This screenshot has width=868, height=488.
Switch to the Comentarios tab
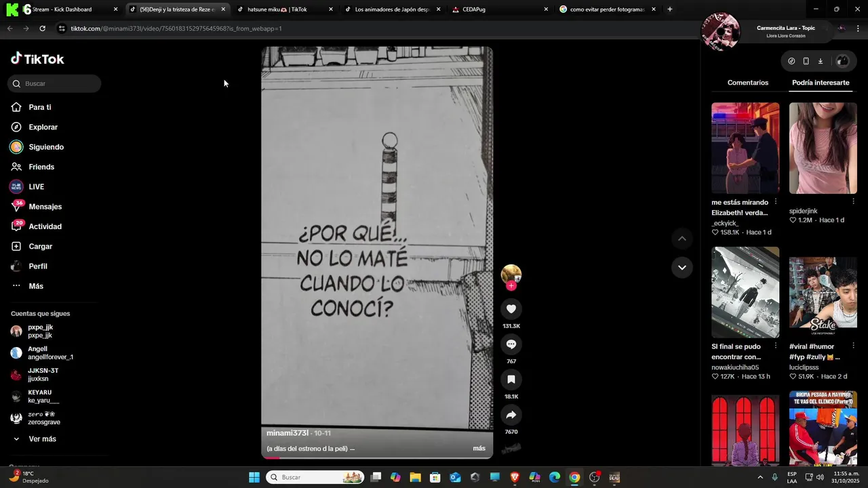748,83
